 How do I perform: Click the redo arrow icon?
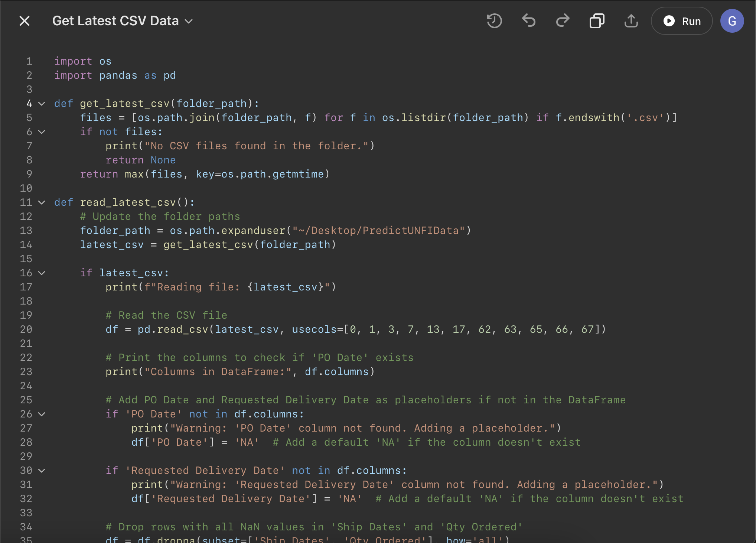(563, 21)
